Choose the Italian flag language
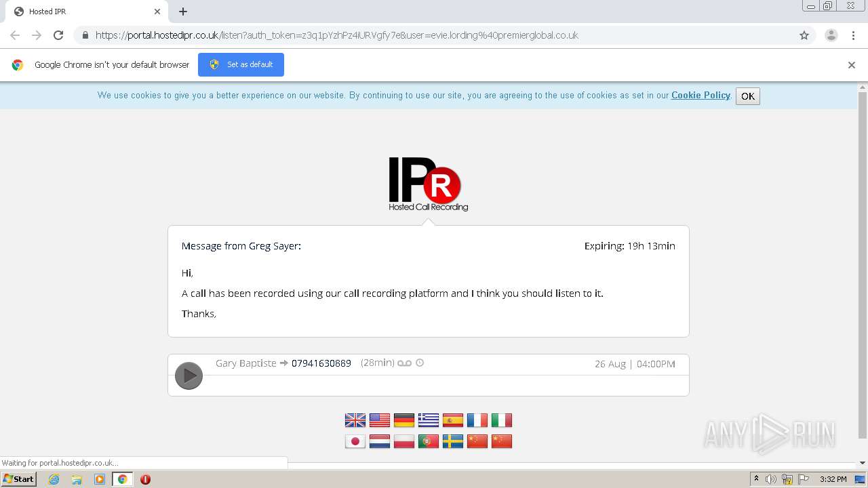Image resolution: width=868 pixels, height=488 pixels. (502, 420)
